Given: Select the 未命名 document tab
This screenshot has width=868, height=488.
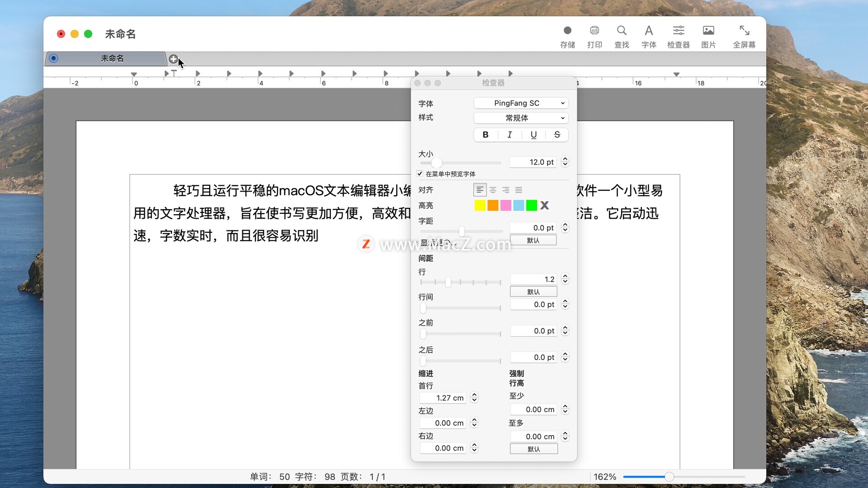Looking at the screenshot, I should (x=112, y=58).
